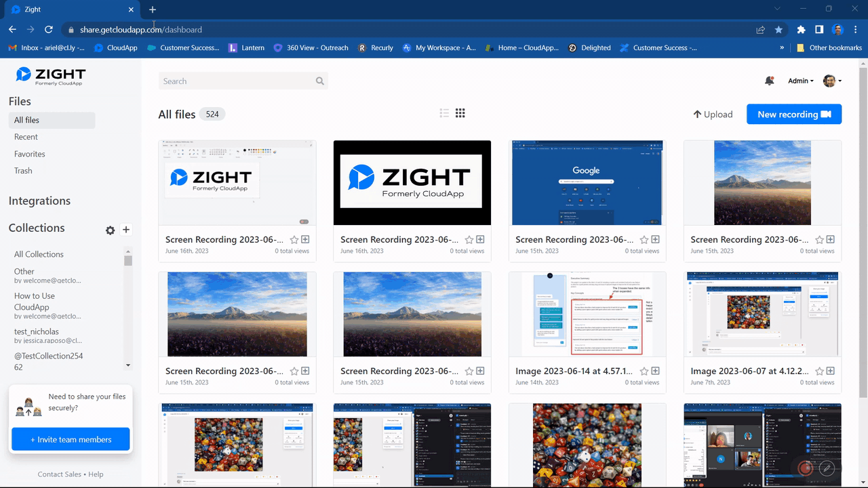The height and width of the screenshot is (488, 868).
Task: Open collection settings with the gear icon
Action: click(x=111, y=230)
